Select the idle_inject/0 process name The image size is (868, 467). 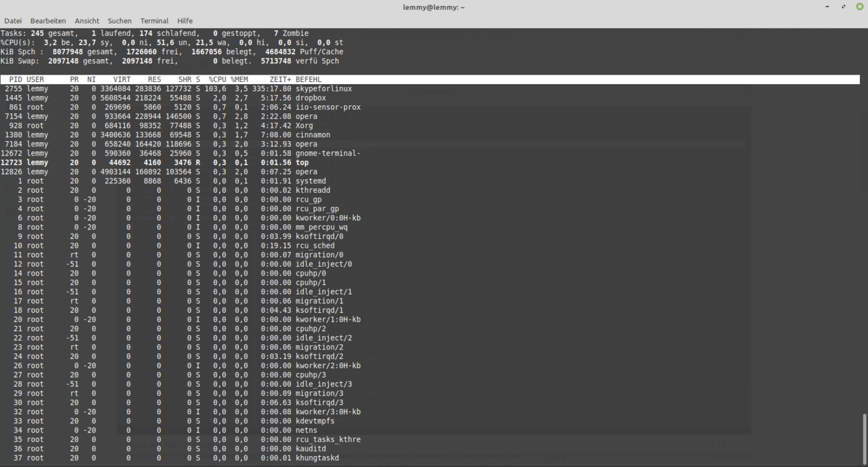tap(323, 264)
